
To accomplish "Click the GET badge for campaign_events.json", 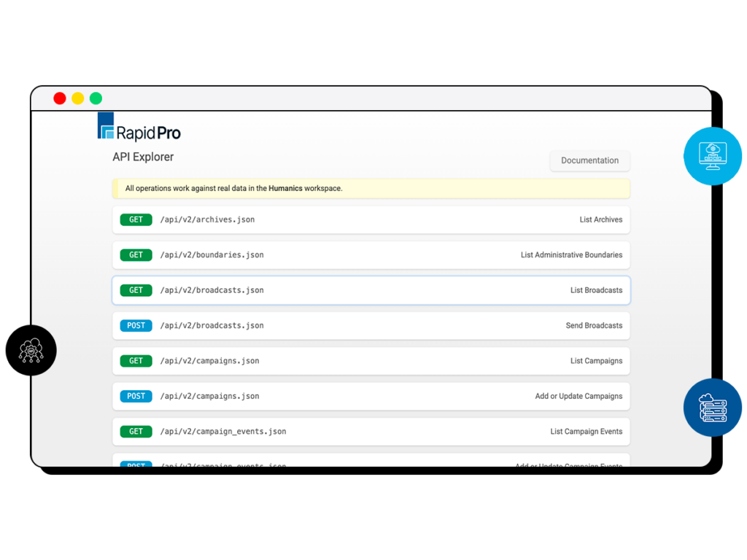I will 136,431.
